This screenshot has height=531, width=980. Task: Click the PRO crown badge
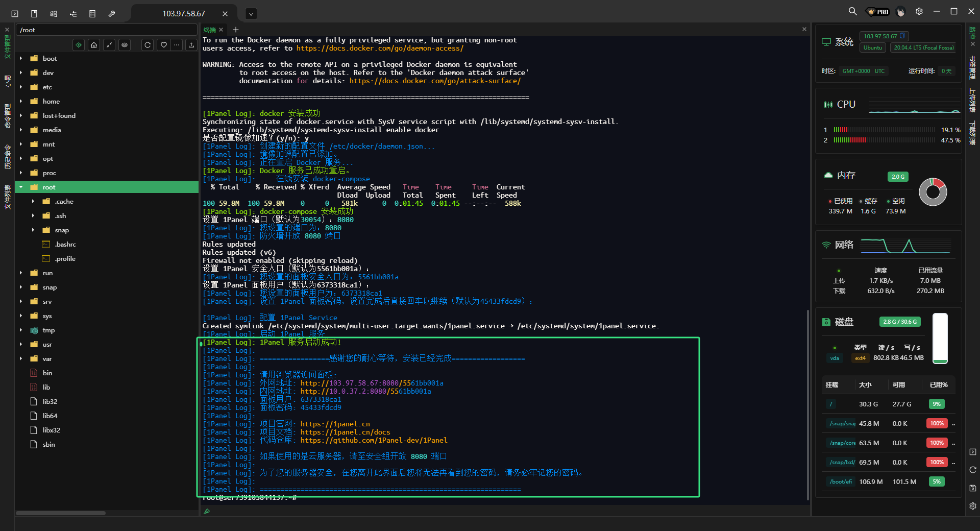point(878,12)
